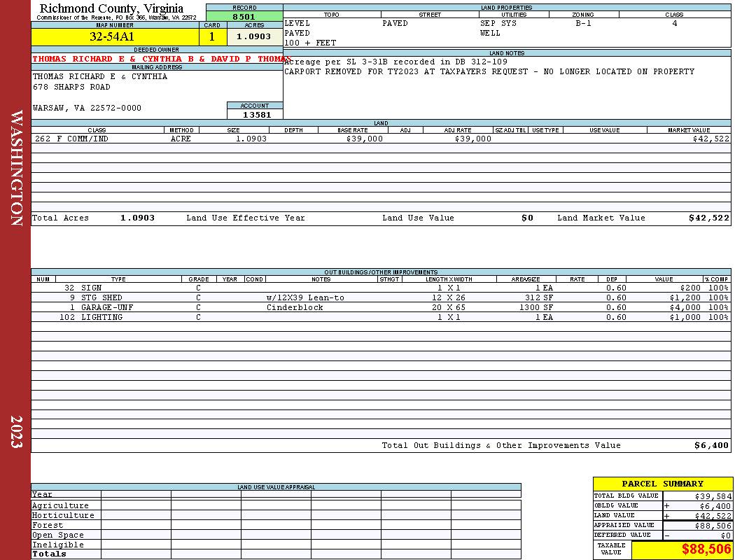The image size is (735, 560).
Task: Select land note Acreage per SL 3-31B
Action: [x=395, y=62]
